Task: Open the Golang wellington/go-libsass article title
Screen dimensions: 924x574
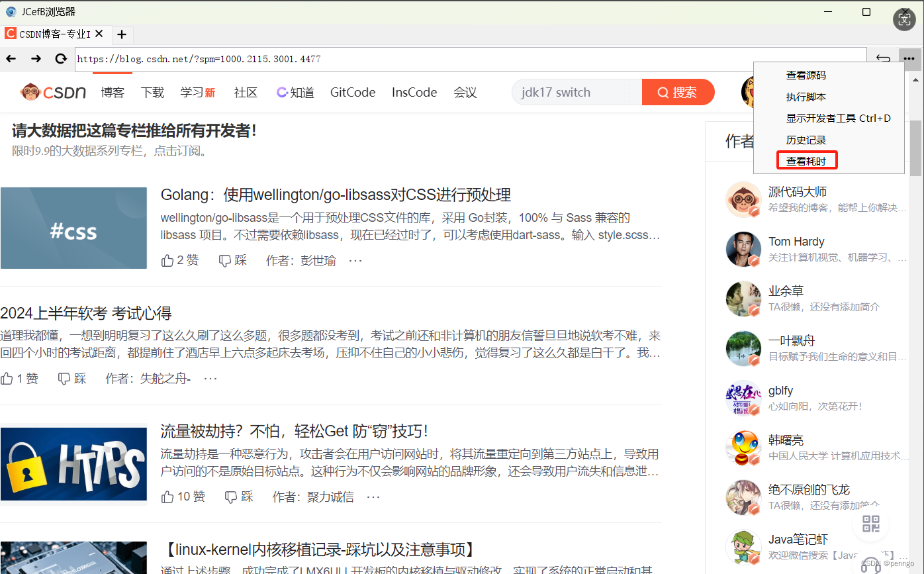Action: point(336,195)
